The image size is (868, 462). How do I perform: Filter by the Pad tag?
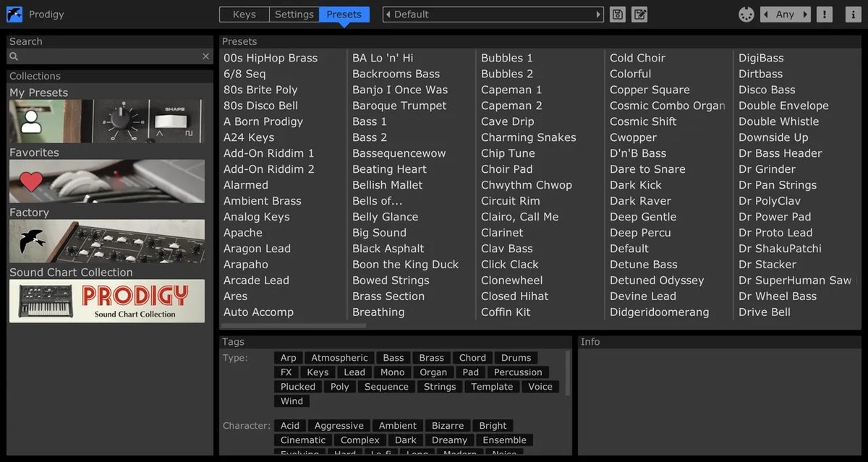pos(471,372)
